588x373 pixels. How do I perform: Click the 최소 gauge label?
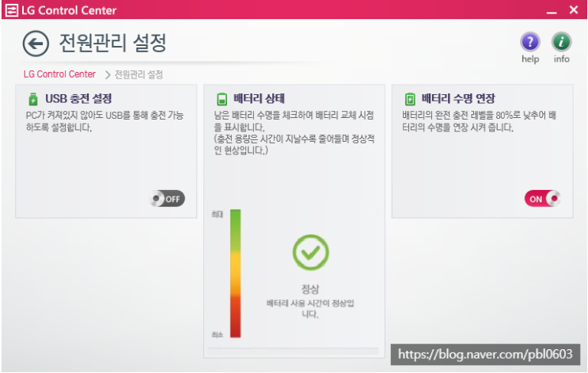click(218, 334)
